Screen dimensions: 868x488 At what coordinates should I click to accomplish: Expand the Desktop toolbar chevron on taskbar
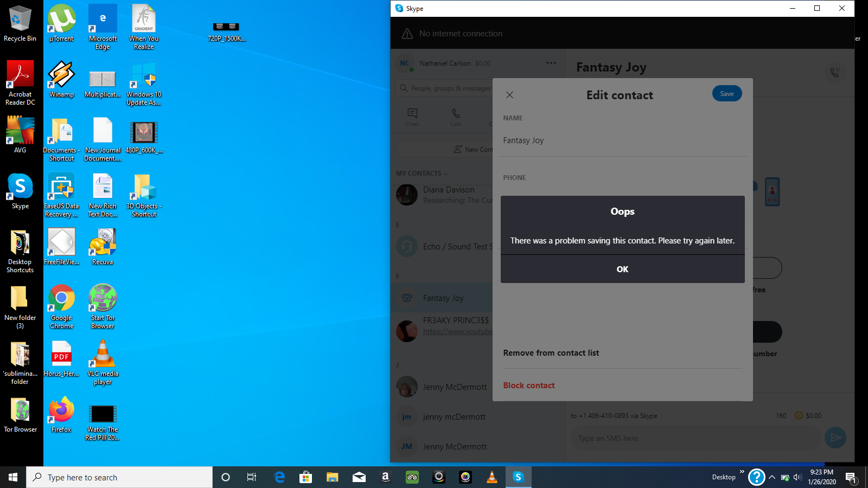click(x=742, y=472)
